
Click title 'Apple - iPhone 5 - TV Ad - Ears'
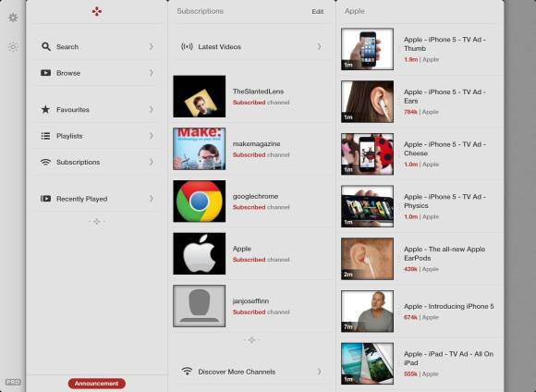click(445, 96)
